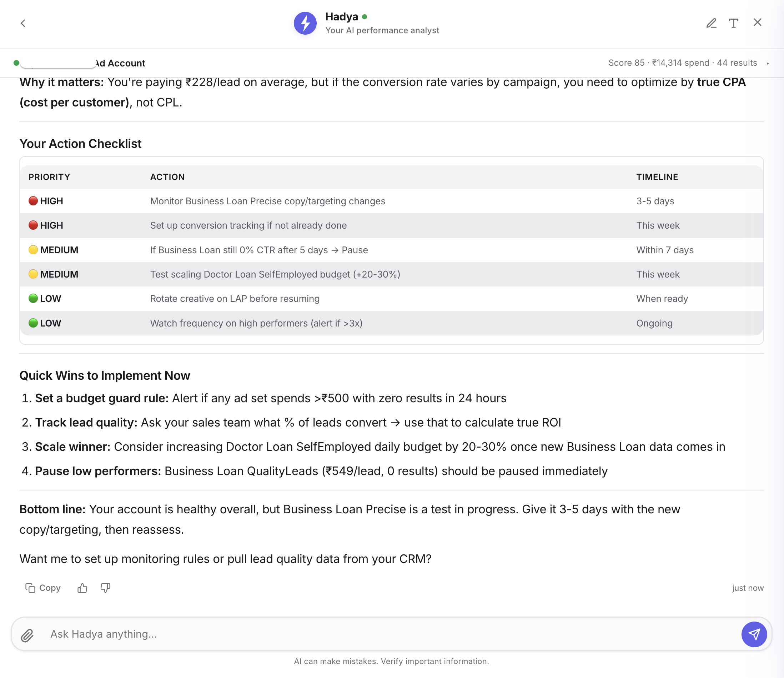This screenshot has width=784, height=678.
Task: Click the ACTION column header
Action: pos(167,177)
